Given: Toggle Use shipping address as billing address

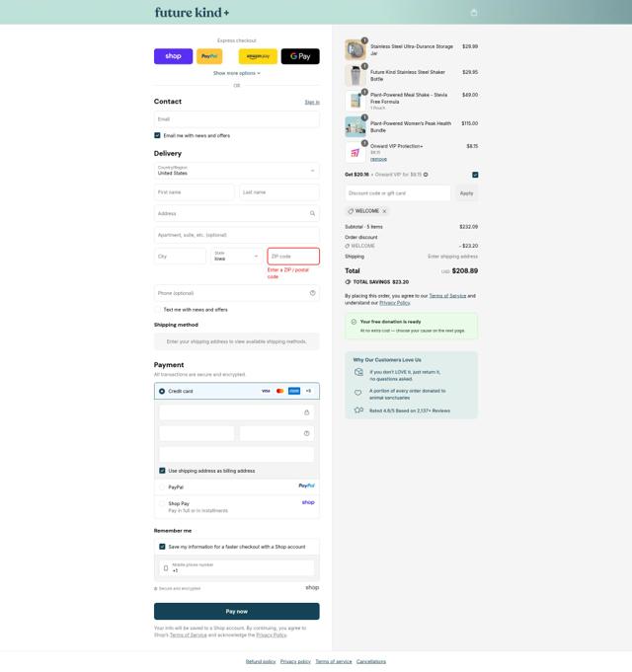Looking at the screenshot, I should [x=162, y=471].
